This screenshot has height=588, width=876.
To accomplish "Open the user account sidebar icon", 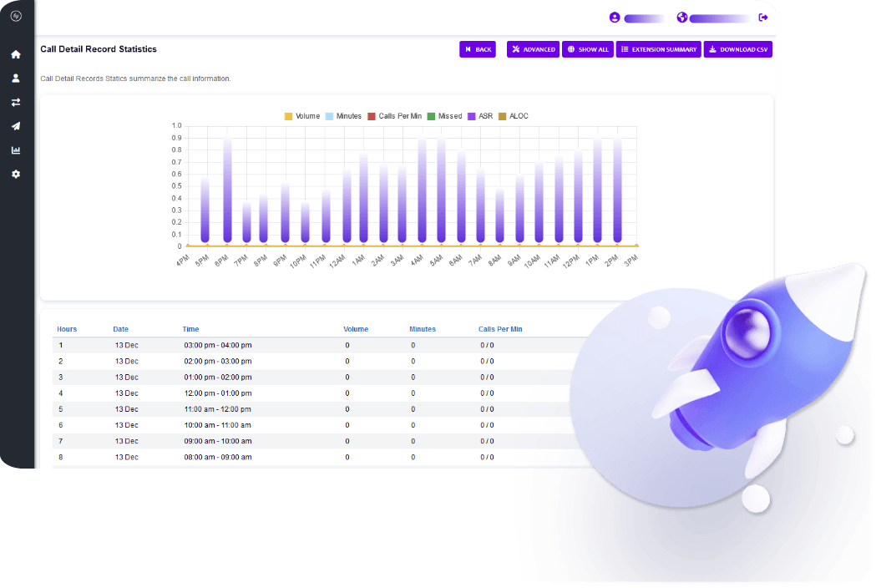I will [x=16, y=79].
